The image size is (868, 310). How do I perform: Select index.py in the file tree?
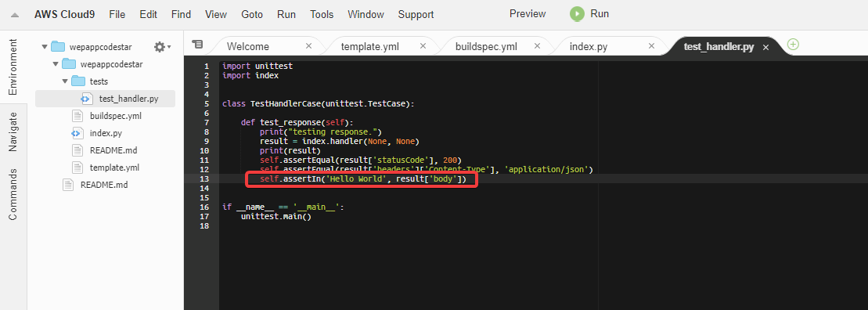pyautogui.click(x=105, y=133)
